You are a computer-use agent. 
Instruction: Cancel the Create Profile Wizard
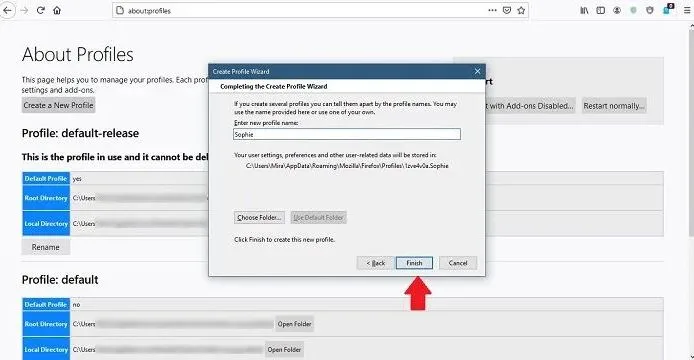458,263
